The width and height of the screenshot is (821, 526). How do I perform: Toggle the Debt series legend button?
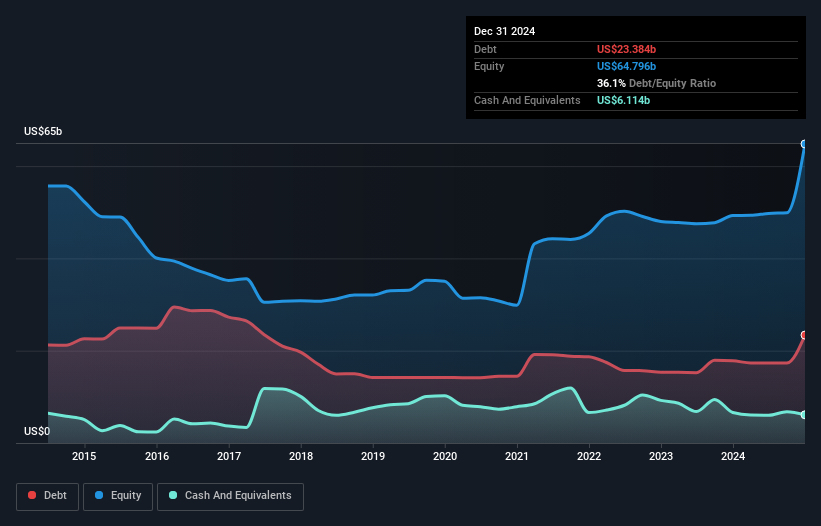(48, 496)
